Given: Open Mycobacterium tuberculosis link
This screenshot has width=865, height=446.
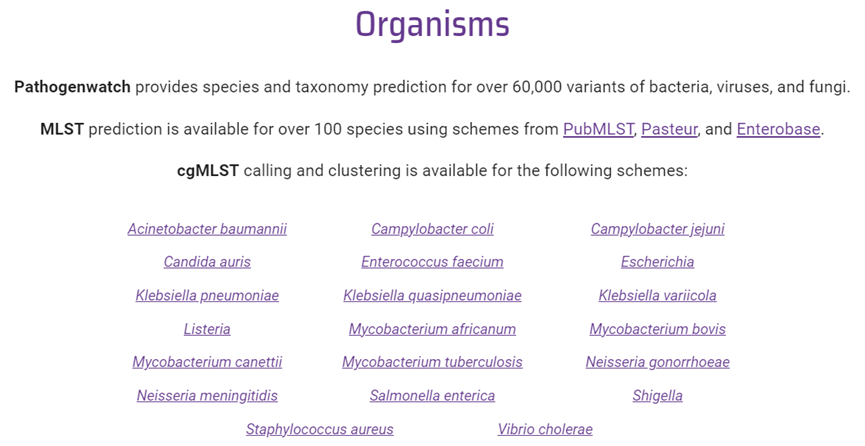Looking at the screenshot, I should point(432,363).
